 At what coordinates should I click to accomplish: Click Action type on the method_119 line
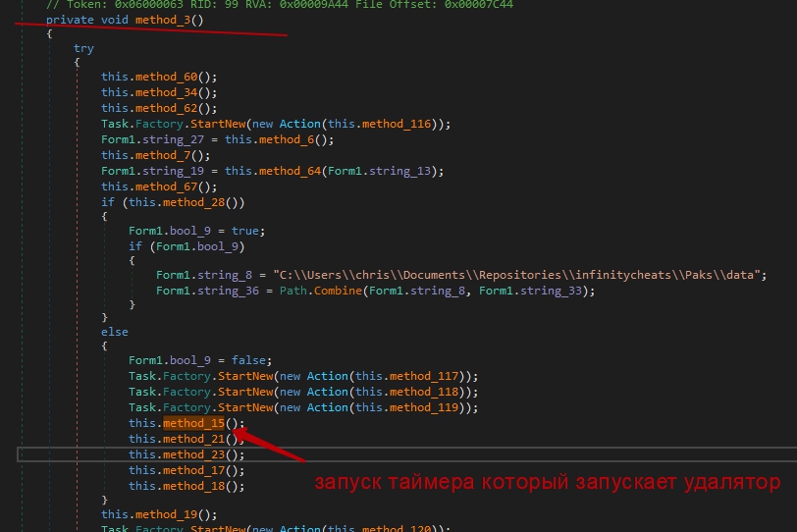click(x=328, y=408)
